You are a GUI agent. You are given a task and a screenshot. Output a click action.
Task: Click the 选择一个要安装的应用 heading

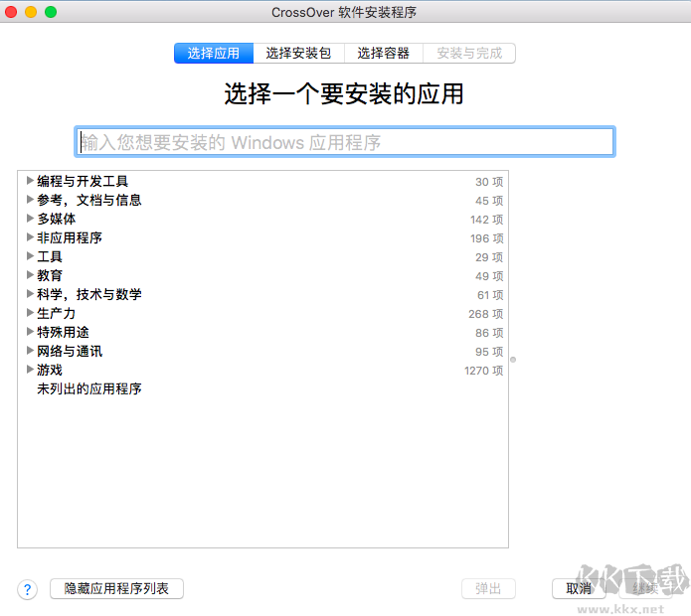[344, 93]
